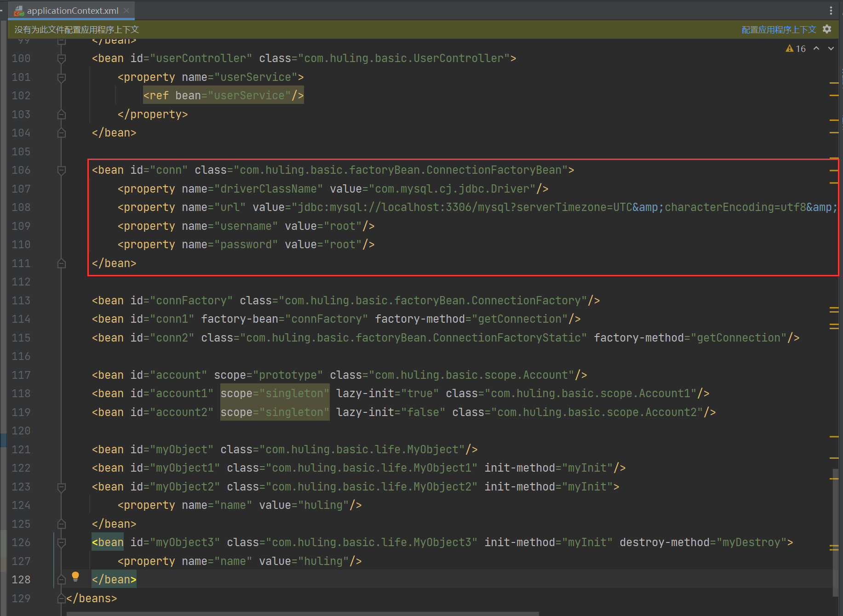Click the horizontal scrollbar at the bottom
Screen dimensions: 843x616
303,614
